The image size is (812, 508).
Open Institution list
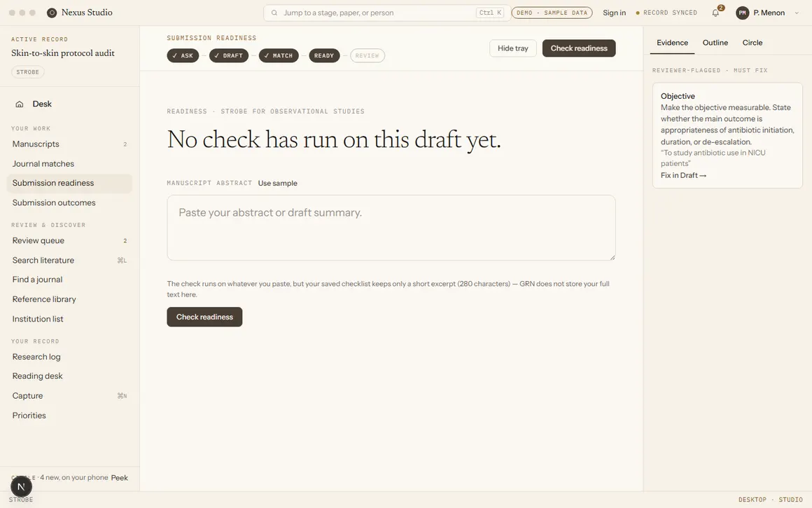pyautogui.click(x=69, y=319)
